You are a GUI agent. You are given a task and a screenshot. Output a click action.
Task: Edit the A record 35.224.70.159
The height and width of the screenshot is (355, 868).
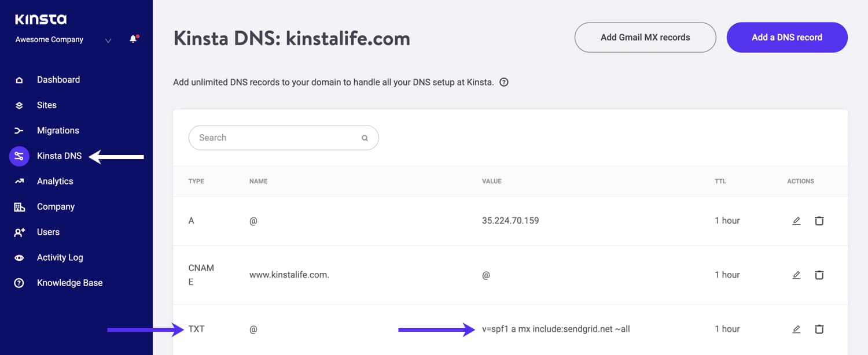[x=796, y=221]
